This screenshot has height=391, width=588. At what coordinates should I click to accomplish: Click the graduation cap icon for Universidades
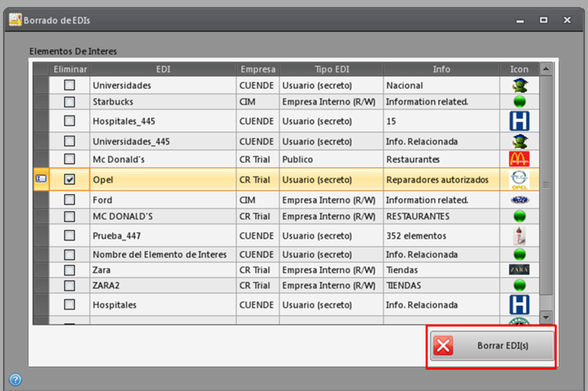pos(519,85)
